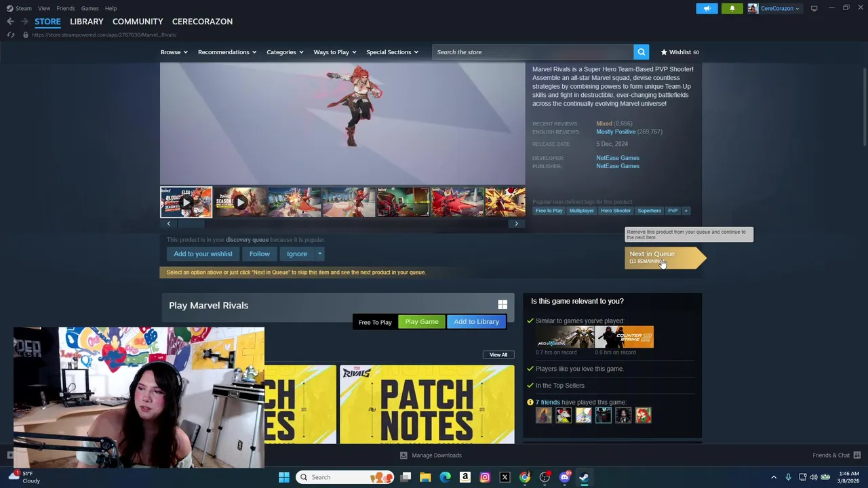Open the Games menu
This screenshot has height=488, width=868.
click(90, 8)
